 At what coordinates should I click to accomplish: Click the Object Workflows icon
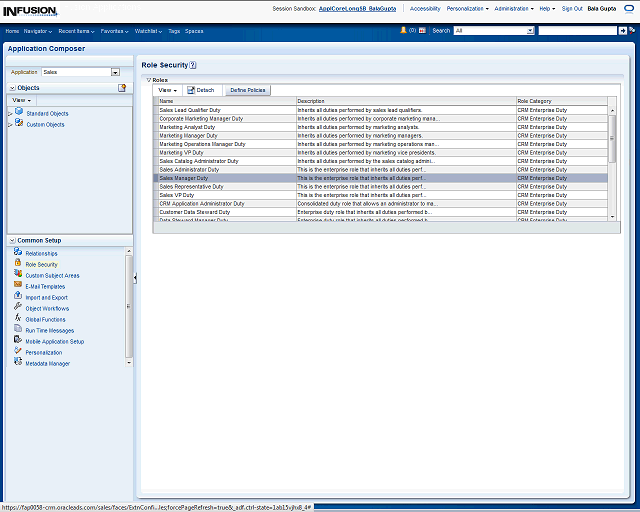(x=18, y=308)
